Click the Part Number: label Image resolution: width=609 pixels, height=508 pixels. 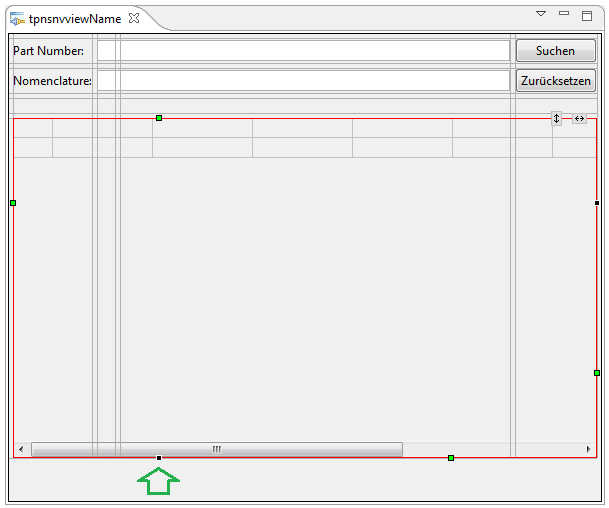click(x=48, y=51)
